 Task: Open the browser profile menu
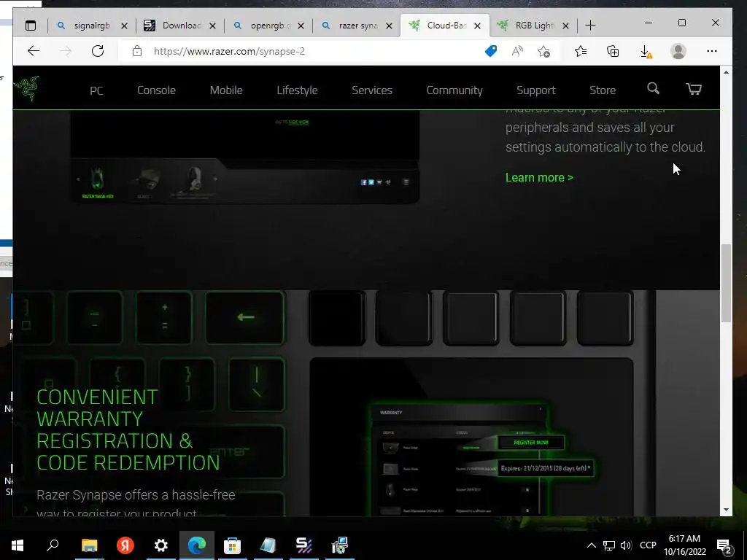pos(678,51)
